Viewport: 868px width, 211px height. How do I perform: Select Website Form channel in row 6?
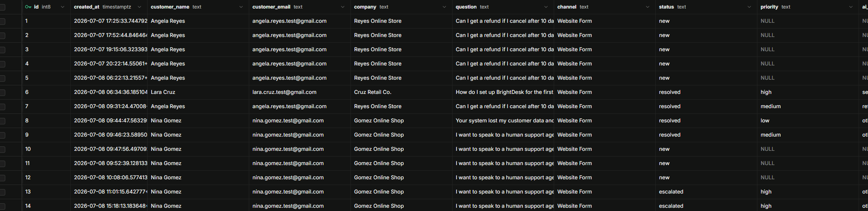[605, 92]
